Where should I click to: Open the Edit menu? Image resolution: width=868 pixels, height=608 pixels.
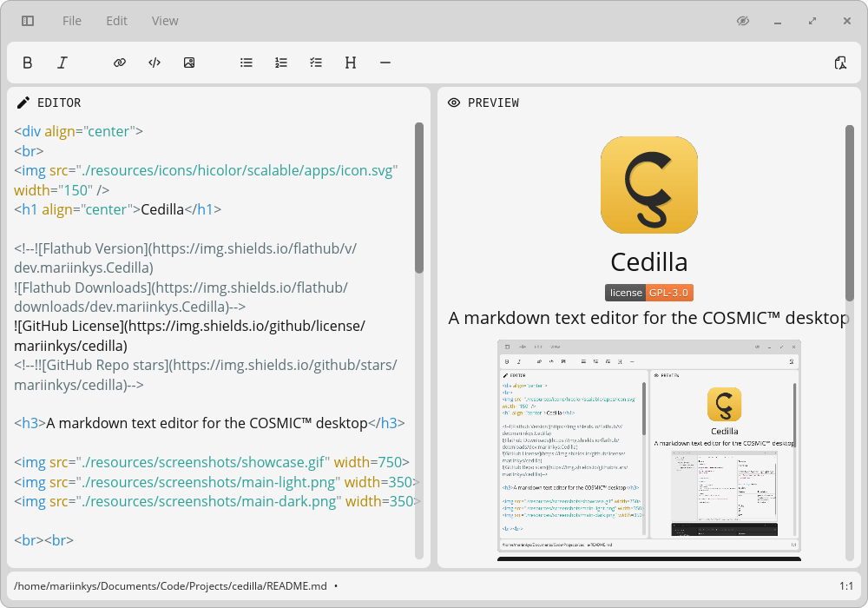coord(116,21)
